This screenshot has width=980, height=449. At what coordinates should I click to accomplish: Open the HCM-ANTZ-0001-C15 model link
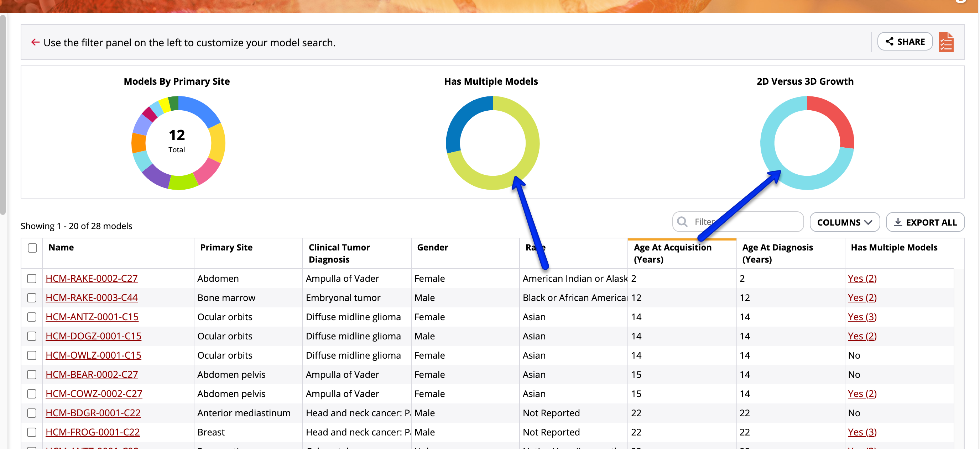(92, 317)
